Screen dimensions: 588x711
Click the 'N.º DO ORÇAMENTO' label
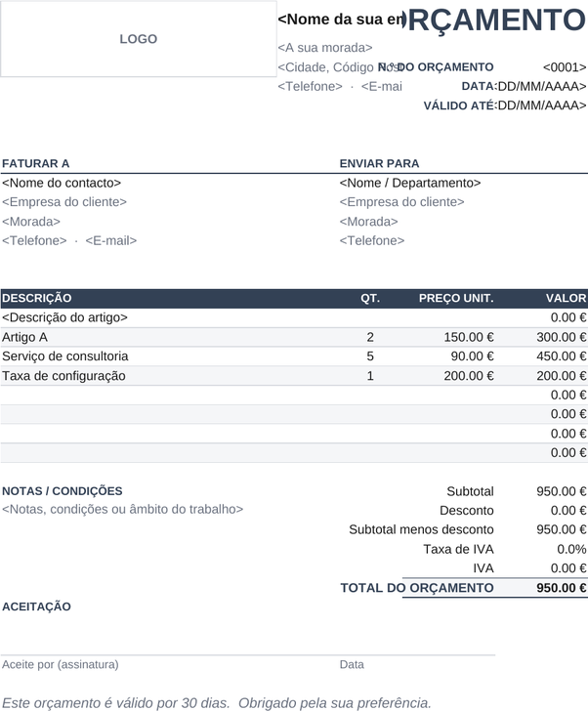coord(436,67)
